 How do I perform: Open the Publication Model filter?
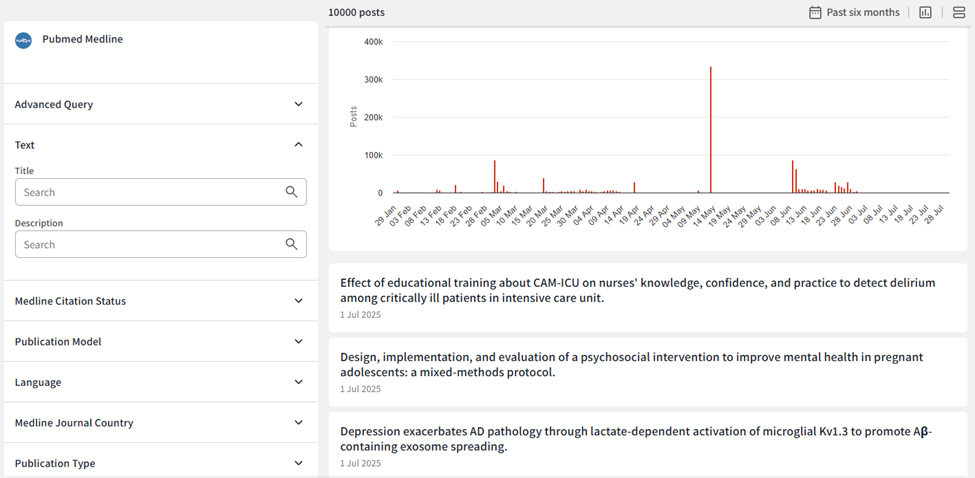pos(298,342)
